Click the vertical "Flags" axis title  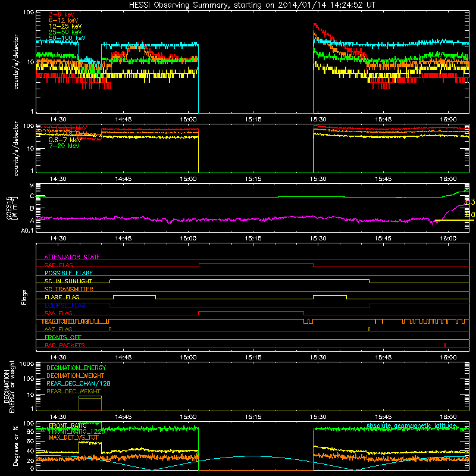pyautogui.click(x=24, y=297)
